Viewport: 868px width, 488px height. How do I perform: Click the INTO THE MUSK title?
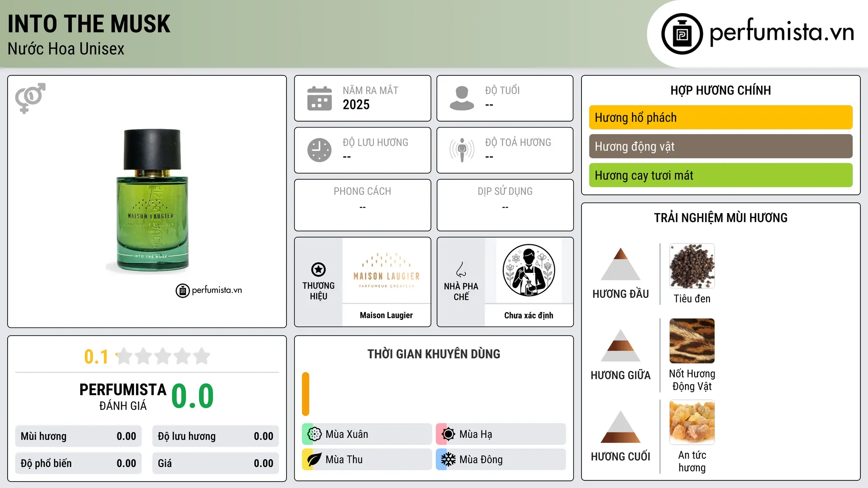coord(89,24)
